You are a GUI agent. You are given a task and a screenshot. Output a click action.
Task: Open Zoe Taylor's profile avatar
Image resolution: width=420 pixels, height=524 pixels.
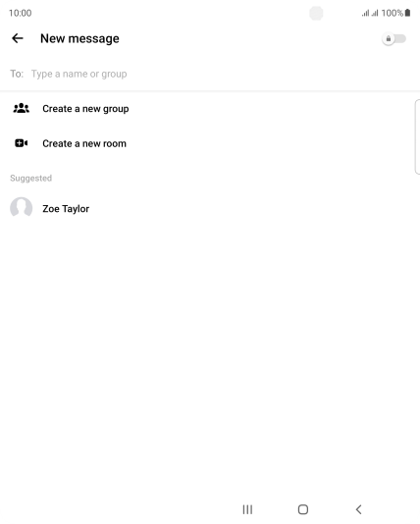click(x=21, y=208)
